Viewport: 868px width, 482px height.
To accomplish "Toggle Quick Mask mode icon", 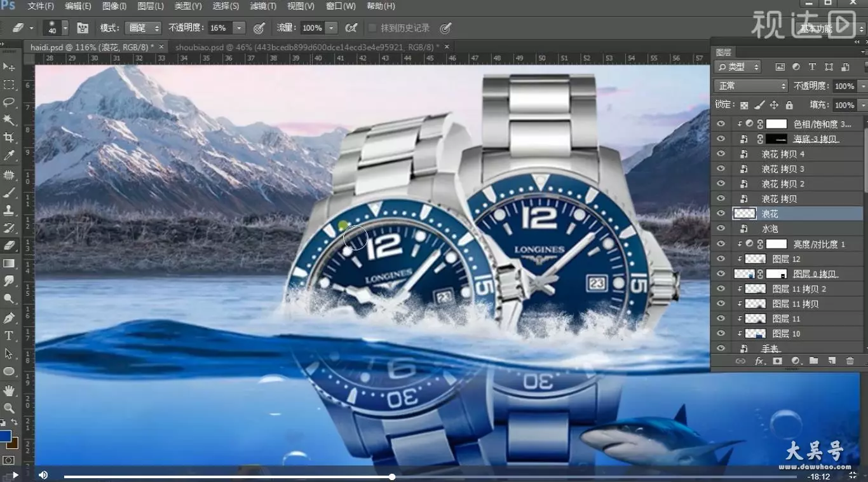I will (x=9, y=460).
